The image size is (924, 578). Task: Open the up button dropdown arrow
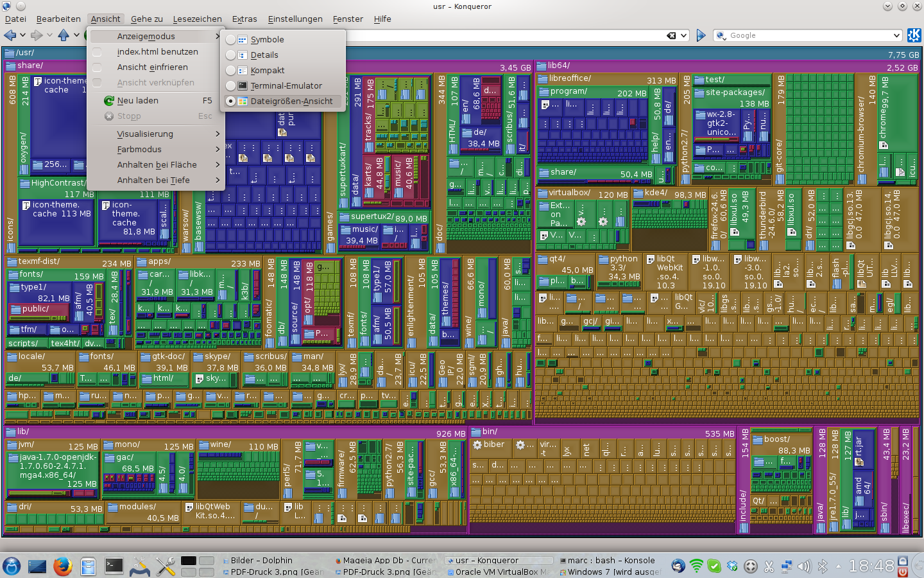[x=76, y=35]
